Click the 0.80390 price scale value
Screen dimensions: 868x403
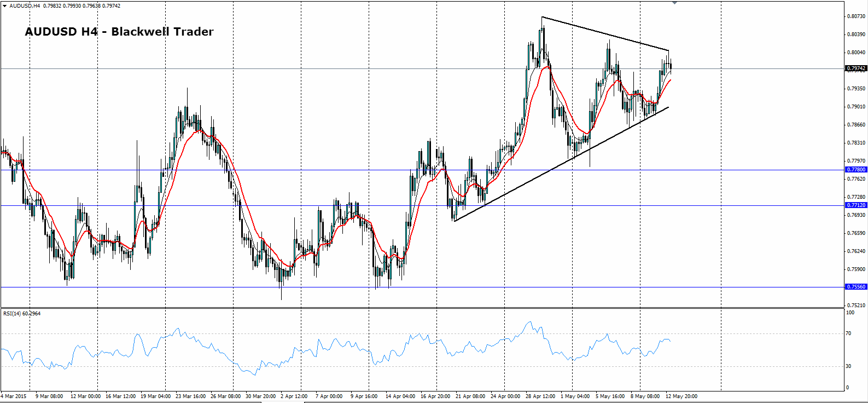[856, 34]
